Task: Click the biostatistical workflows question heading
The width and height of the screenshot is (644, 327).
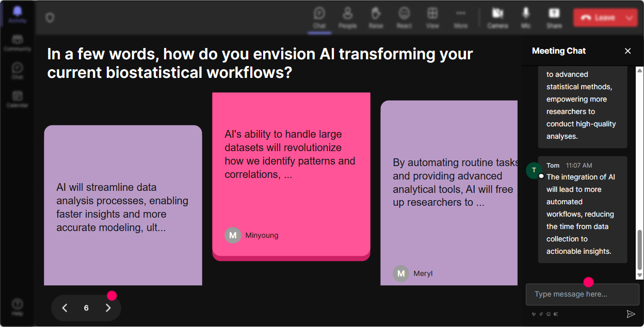Action: pos(260,63)
